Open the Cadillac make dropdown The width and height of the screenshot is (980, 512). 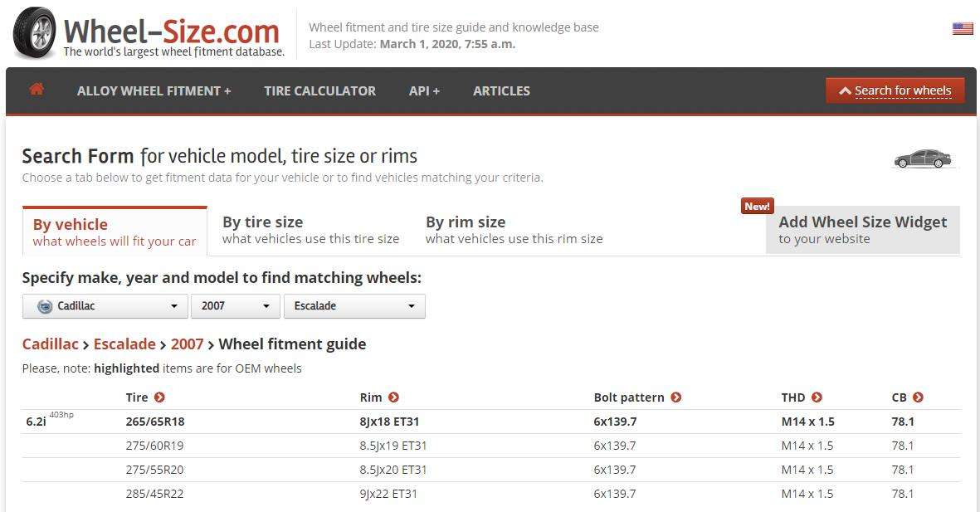click(x=105, y=306)
